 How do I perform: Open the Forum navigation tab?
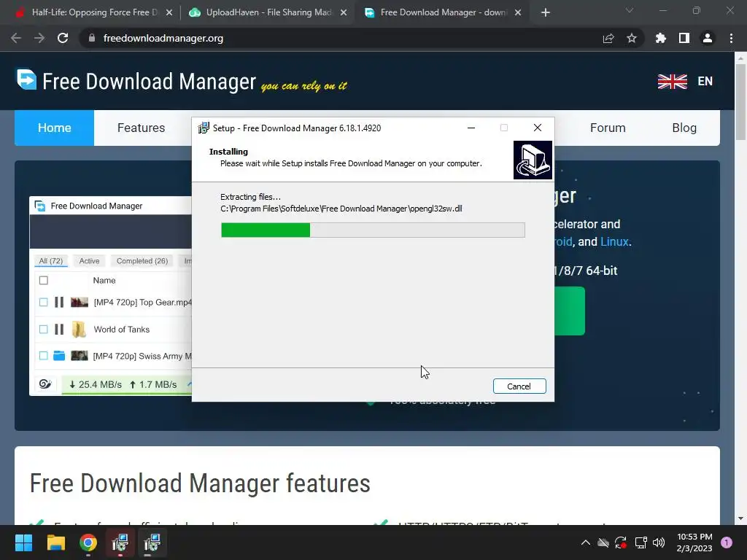[608, 128]
